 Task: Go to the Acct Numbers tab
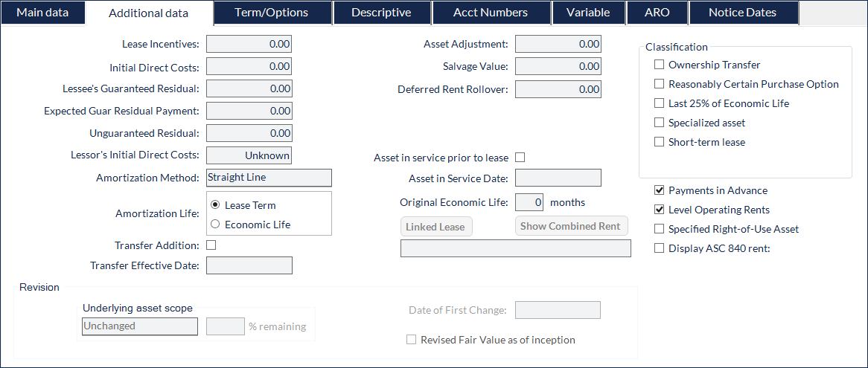tap(491, 13)
